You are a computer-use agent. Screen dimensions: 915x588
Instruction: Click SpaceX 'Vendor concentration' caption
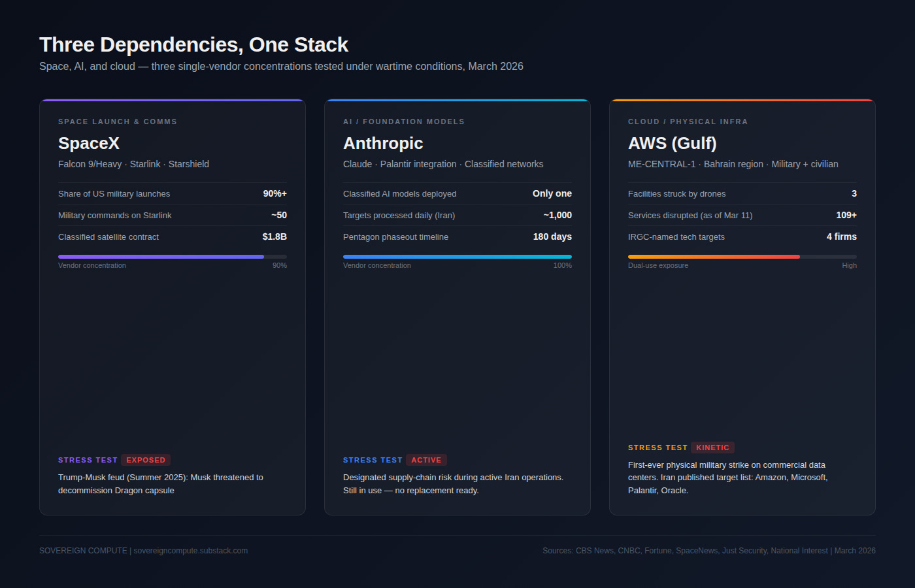[92, 265]
